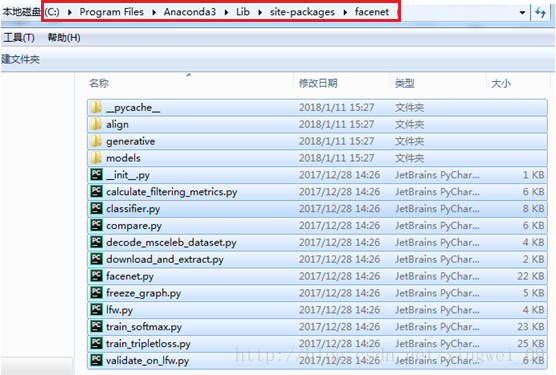Image resolution: width=556 pixels, height=375 pixels.
Task: Click the PyCharm icon of train_tripletloss.py
Action: coord(96,343)
